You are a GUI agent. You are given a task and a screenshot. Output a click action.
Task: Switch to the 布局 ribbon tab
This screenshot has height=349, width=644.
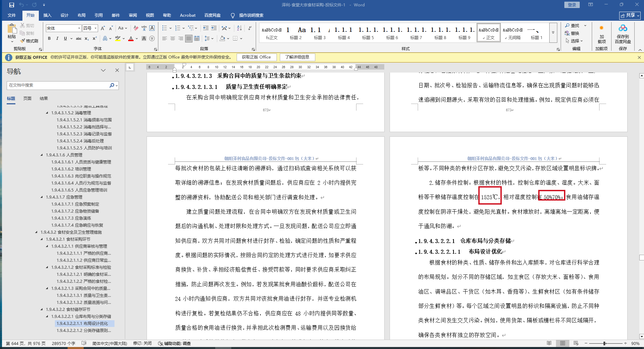tap(81, 15)
